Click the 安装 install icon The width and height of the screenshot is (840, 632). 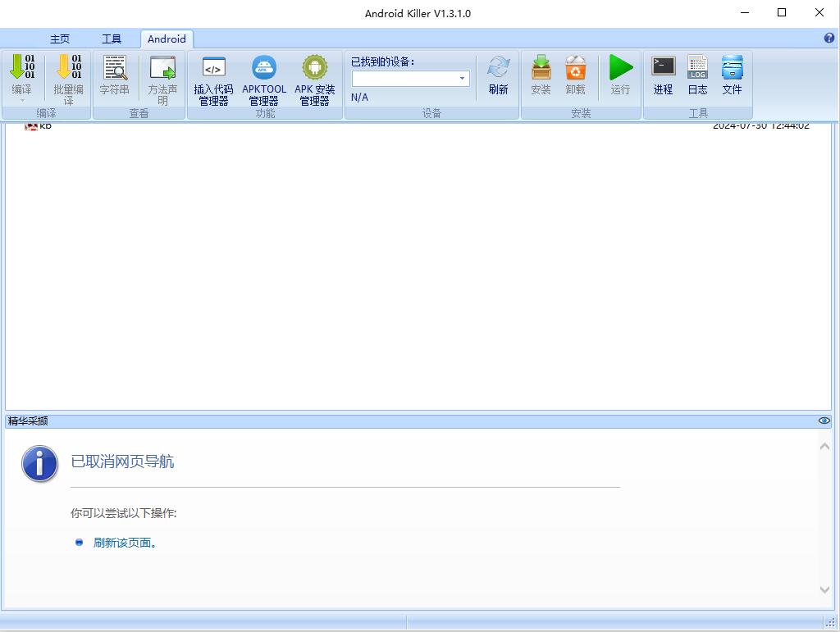click(541, 69)
